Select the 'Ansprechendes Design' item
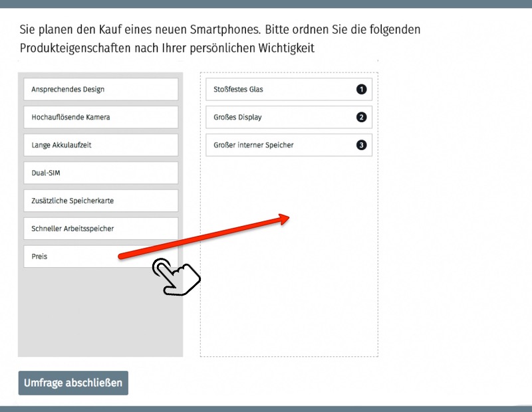This screenshot has width=532, height=412. coord(101,89)
